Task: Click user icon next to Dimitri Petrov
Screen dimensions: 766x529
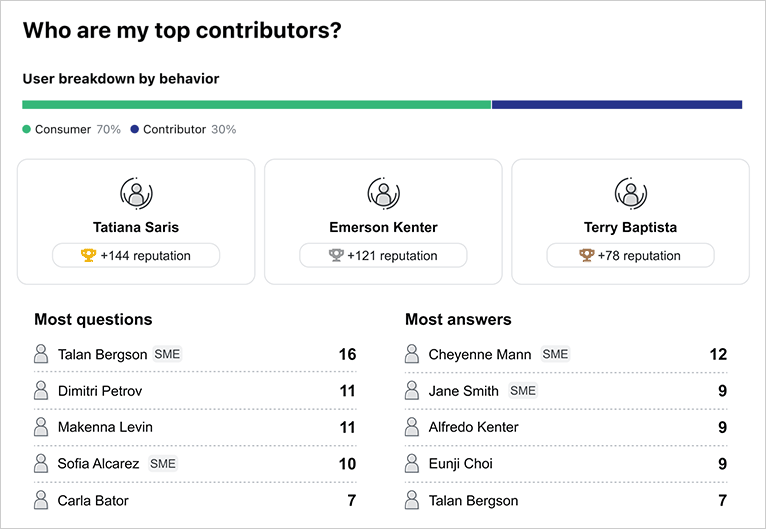Action: point(41,391)
